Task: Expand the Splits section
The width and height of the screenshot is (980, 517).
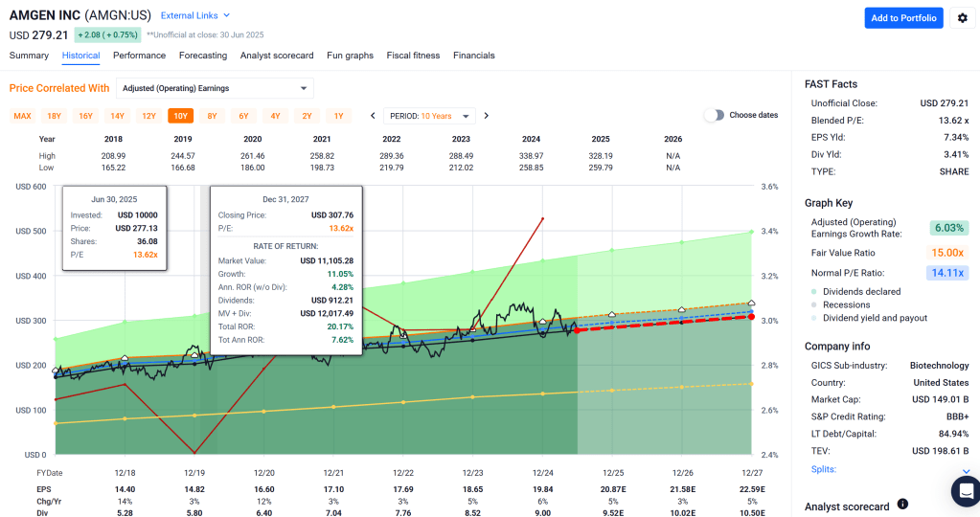Action: tap(966, 470)
